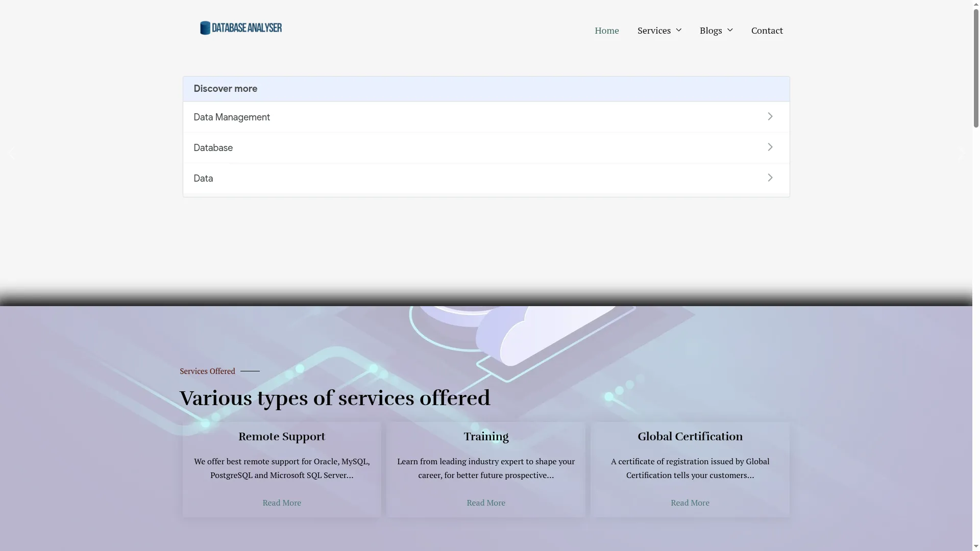Image resolution: width=980 pixels, height=551 pixels.
Task: Click the Training card title
Action: coord(486,437)
